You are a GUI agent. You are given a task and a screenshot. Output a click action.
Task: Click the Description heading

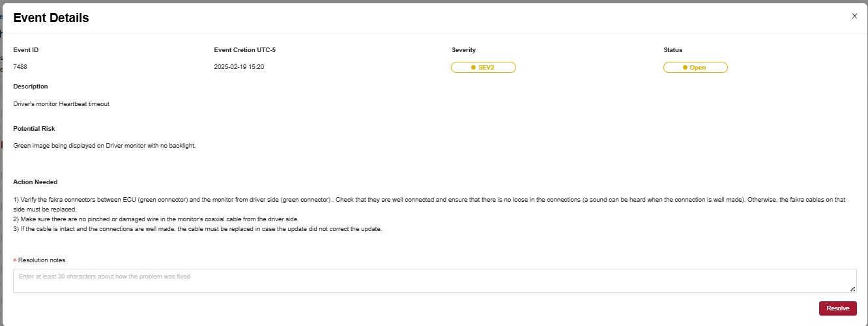pyautogui.click(x=31, y=87)
